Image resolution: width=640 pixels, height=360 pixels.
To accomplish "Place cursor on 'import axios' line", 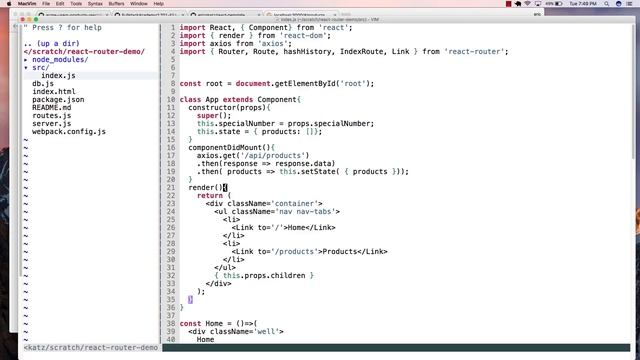I will click(x=236, y=44).
